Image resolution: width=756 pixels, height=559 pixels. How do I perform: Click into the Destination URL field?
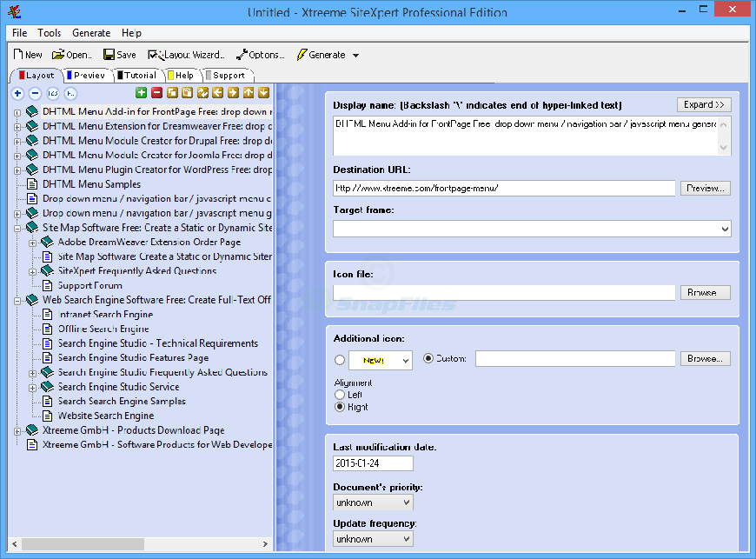click(504, 189)
